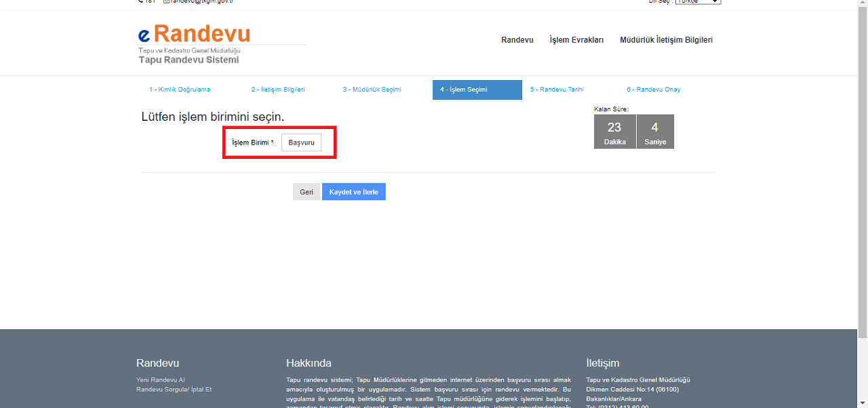Screen dimensions: 868x408
Task: Open the İşlem Evrakları menu
Action: 576,40
